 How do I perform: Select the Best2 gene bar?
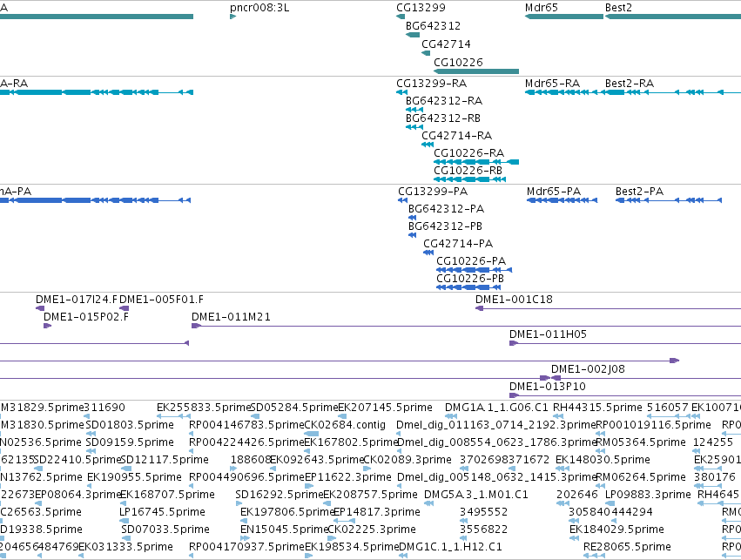[x=673, y=17]
